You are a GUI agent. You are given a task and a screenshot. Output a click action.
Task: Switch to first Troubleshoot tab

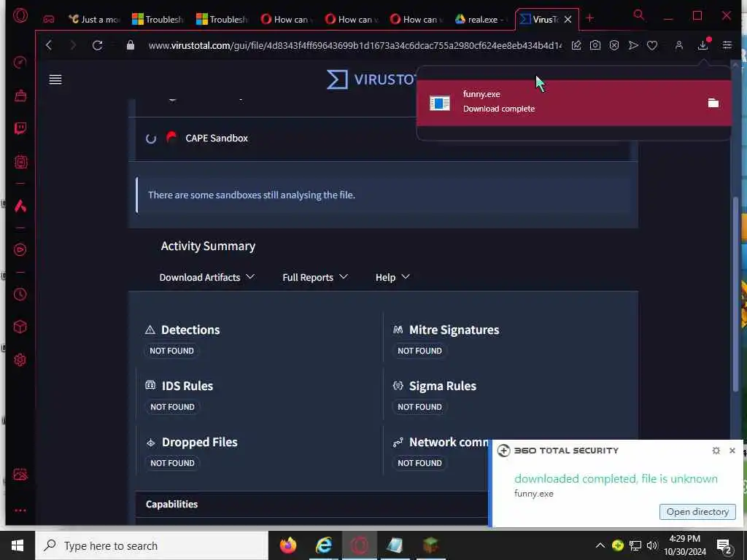pos(158,20)
